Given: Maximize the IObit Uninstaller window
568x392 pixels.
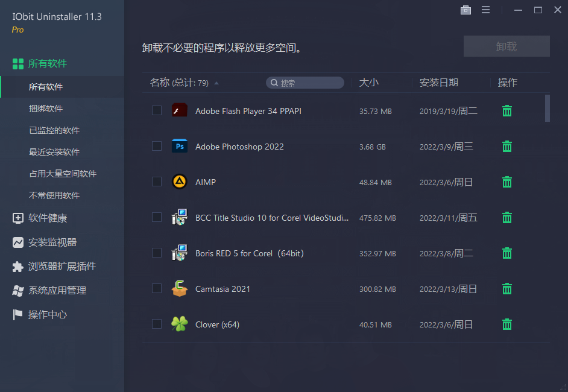Looking at the screenshot, I should point(538,10).
